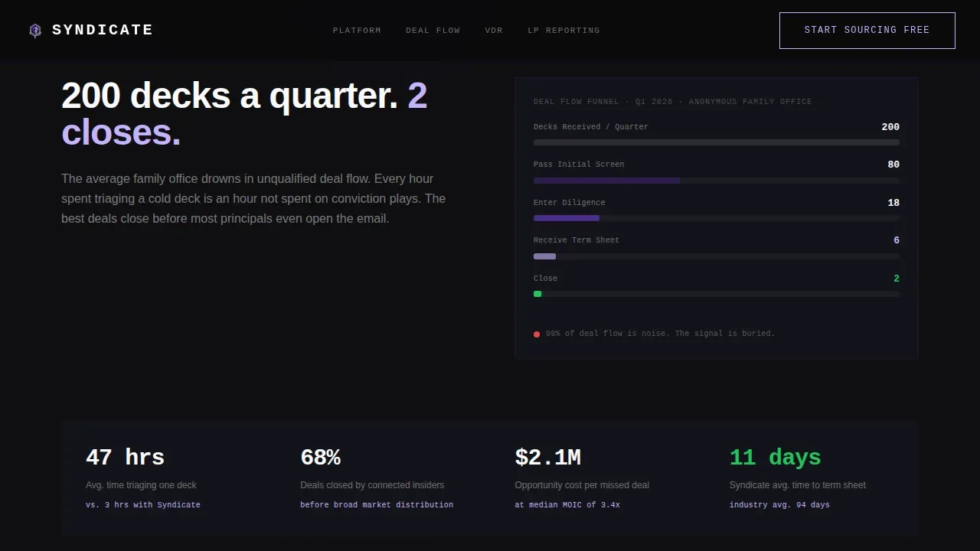Click the Receive Term Sheet progress bar

tap(717, 256)
